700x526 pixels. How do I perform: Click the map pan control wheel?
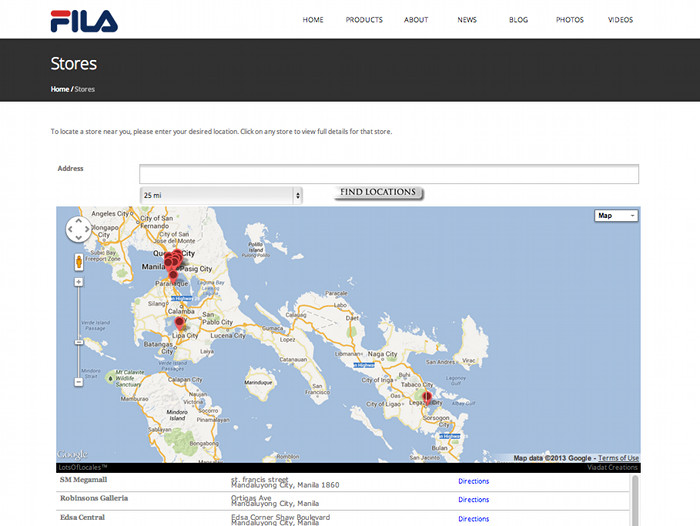pos(78,230)
